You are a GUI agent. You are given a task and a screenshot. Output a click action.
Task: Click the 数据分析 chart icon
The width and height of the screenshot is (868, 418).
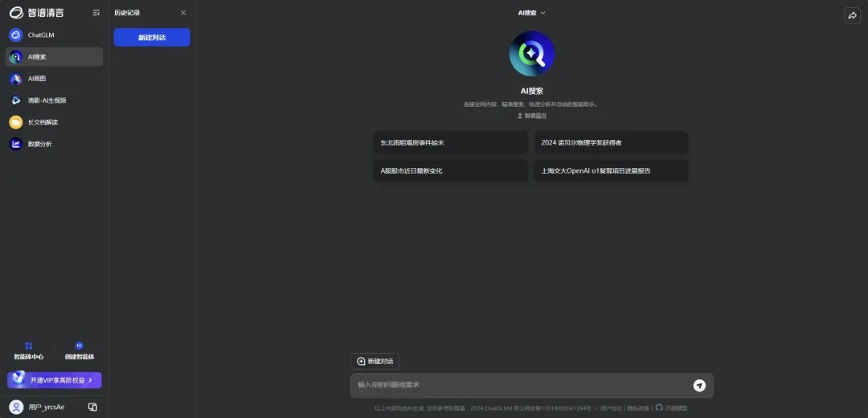[16, 144]
